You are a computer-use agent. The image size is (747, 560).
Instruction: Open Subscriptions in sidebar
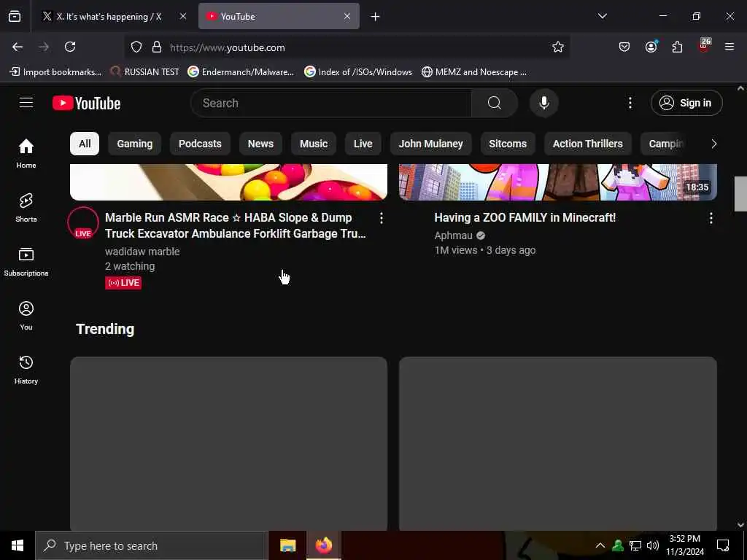[x=26, y=262]
